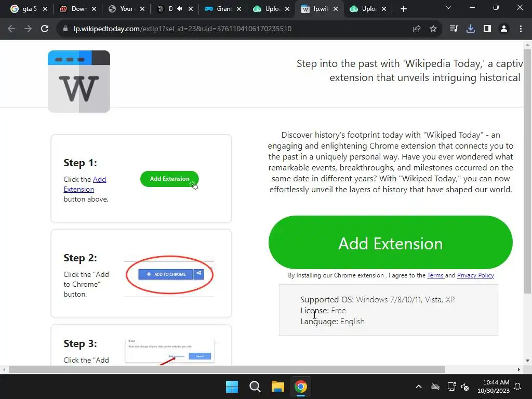532x399 pixels.
Task: Click the horizontal scrollbar right arrow
Action: pyautogui.click(x=519, y=369)
